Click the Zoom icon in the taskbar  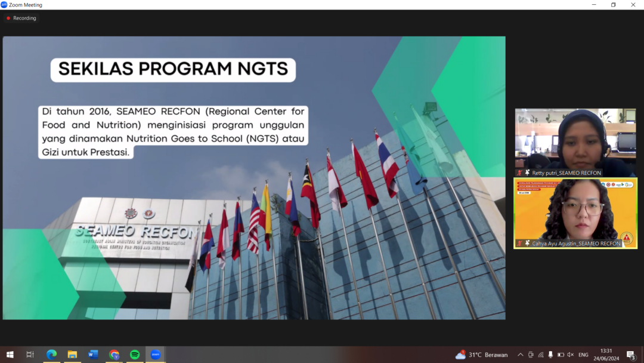pos(156,355)
